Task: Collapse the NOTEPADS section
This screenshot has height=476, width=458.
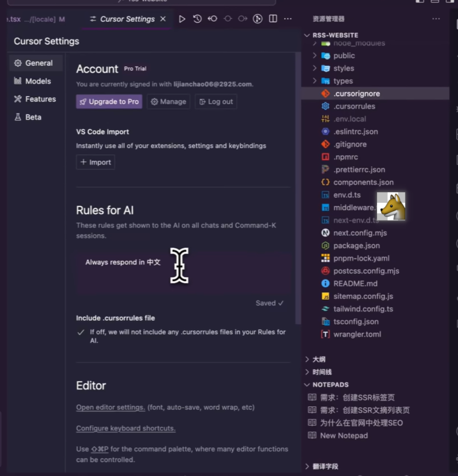Action: click(330, 384)
